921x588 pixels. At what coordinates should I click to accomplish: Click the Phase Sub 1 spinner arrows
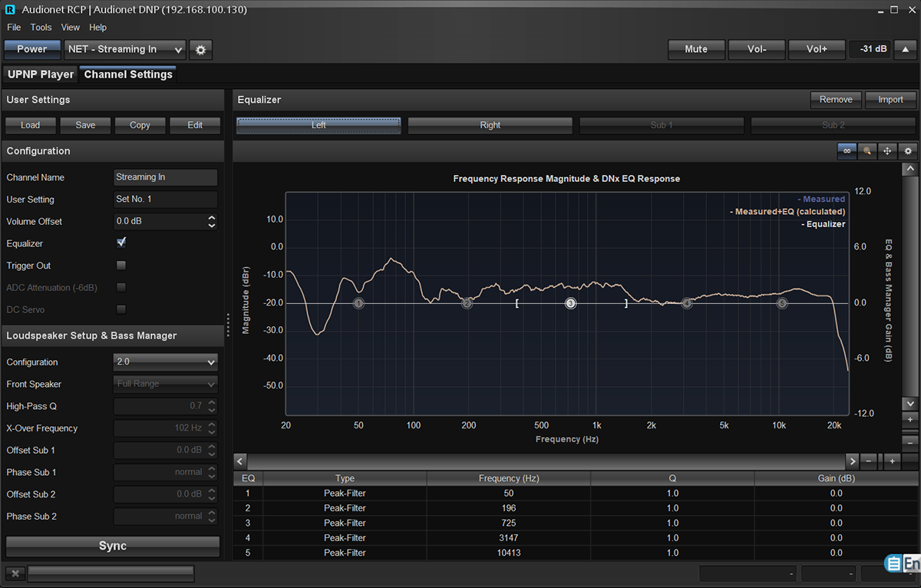[212, 473]
